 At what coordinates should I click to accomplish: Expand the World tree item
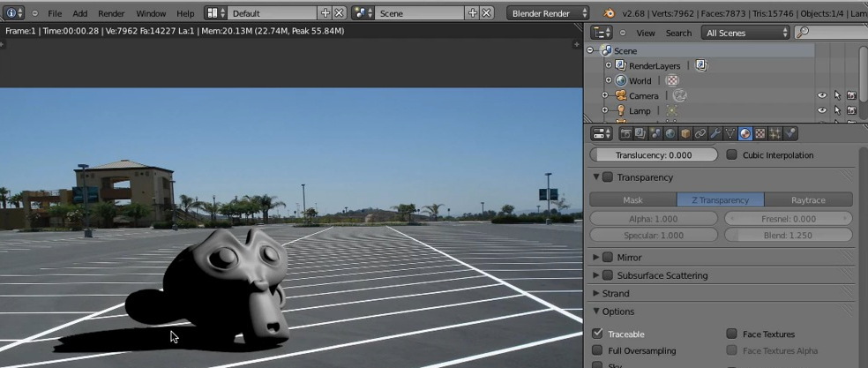[609, 81]
